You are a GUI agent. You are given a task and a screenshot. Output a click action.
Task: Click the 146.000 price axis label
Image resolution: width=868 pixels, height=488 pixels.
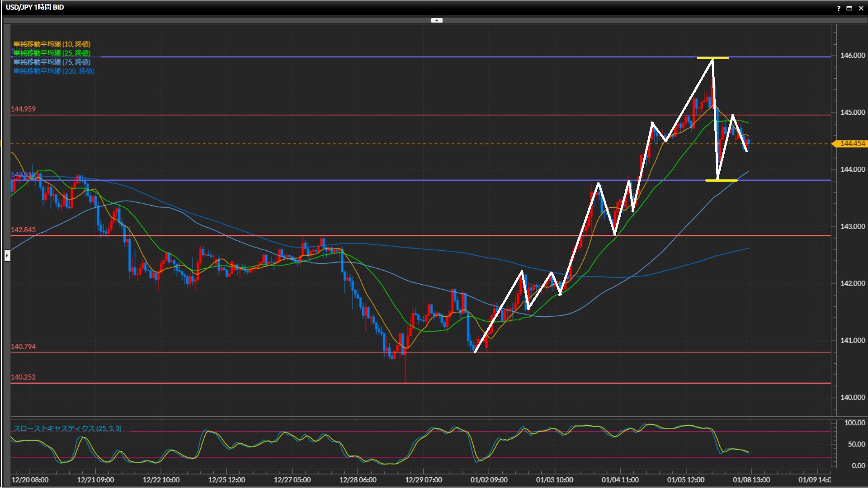pos(852,56)
